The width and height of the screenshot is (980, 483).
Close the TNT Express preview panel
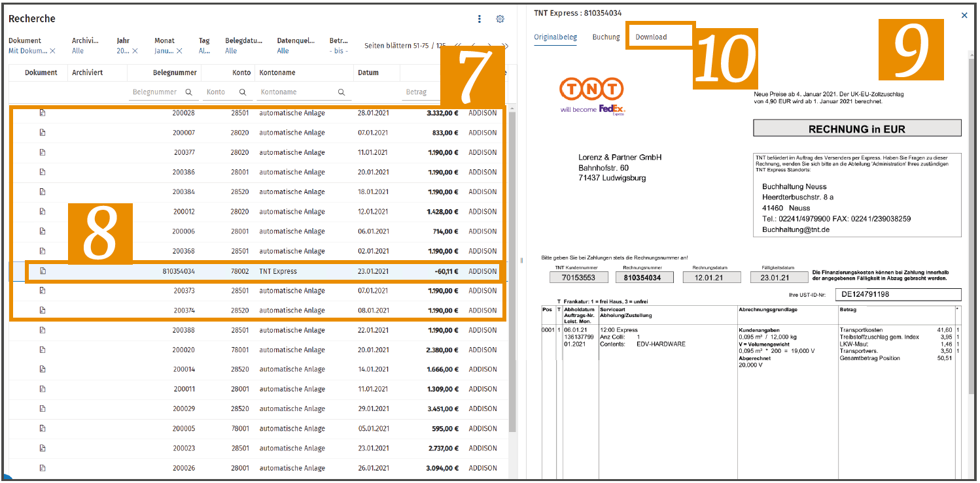(964, 15)
